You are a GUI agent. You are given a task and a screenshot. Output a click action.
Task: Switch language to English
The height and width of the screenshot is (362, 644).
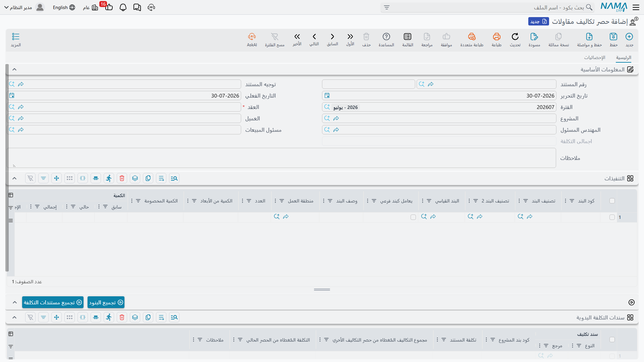[64, 7]
